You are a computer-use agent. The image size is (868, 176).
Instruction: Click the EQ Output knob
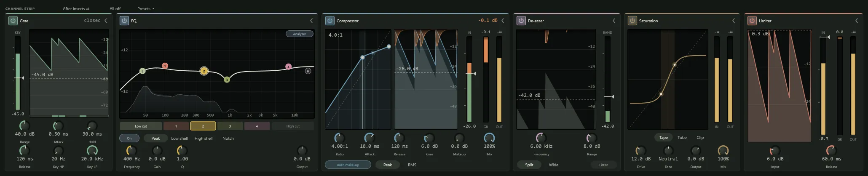point(302,150)
